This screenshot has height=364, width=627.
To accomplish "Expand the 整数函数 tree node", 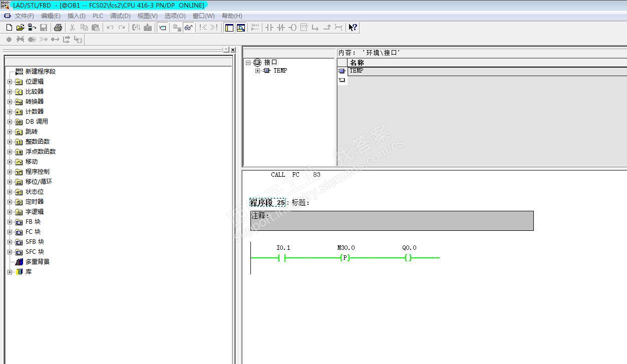I will (x=10, y=142).
